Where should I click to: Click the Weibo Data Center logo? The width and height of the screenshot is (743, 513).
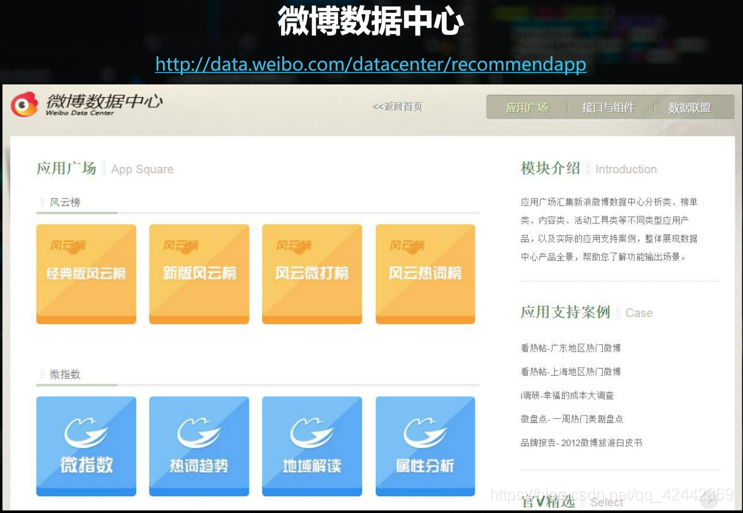[87, 104]
